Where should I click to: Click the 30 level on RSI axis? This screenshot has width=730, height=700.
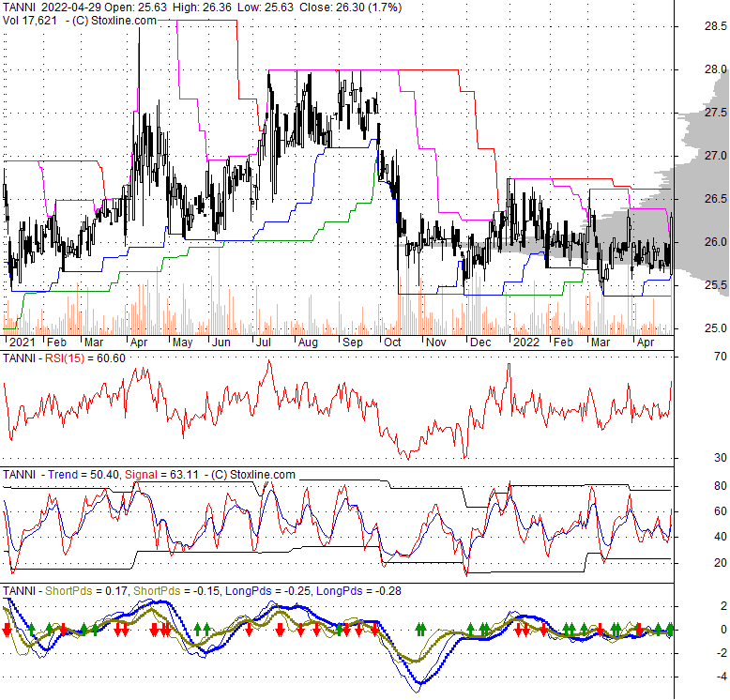[x=721, y=458]
